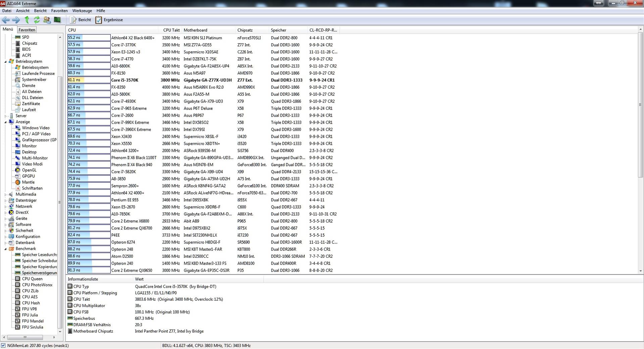
Task: Click the users icon in toolbar
Action: 47,20
